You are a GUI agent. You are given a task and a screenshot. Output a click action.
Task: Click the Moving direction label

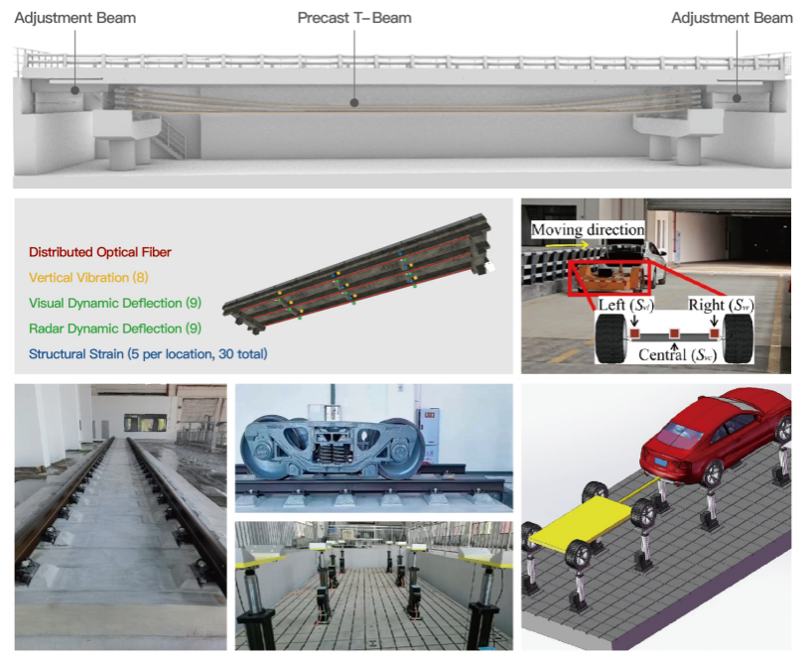pyautogui.click(x=588, y=230)
